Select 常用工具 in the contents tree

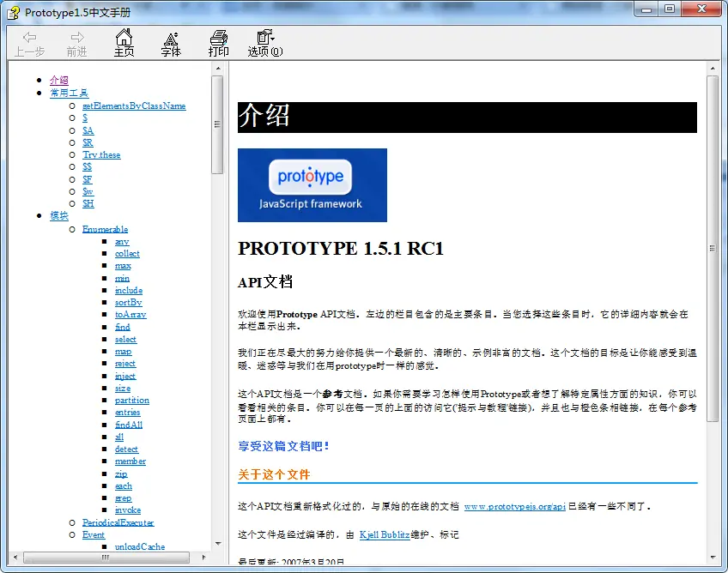(x=69, y=93)
